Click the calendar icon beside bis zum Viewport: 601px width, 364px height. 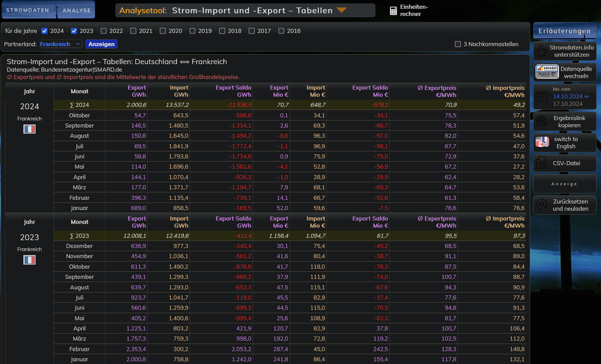pyautogui.click(x=542, y=96)
